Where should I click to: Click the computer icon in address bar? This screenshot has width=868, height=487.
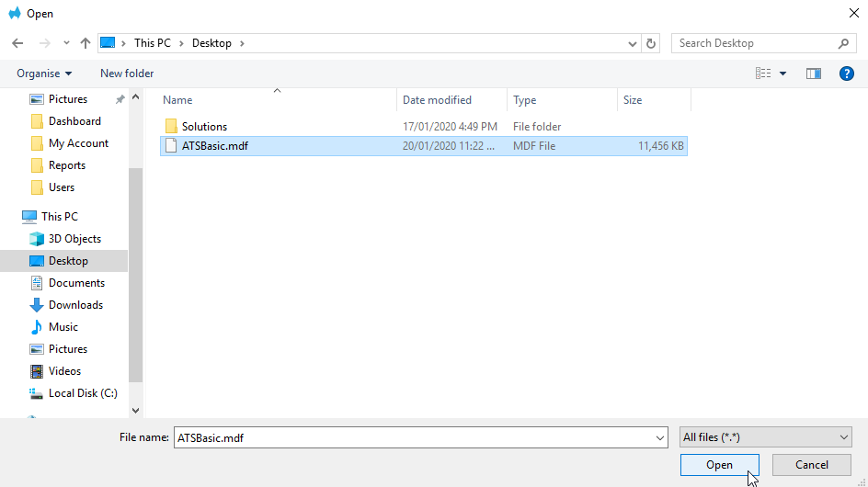[x=108, y=43]
